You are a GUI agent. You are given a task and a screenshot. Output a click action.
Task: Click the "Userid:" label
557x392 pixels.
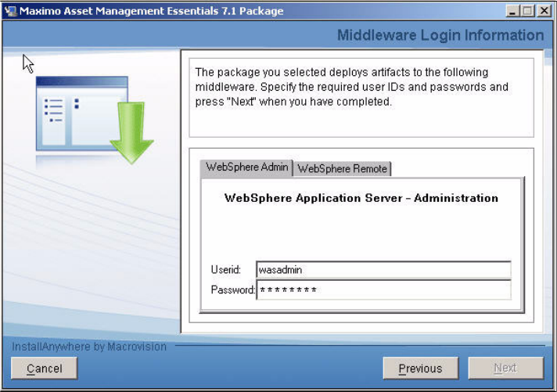pos(226,270)
